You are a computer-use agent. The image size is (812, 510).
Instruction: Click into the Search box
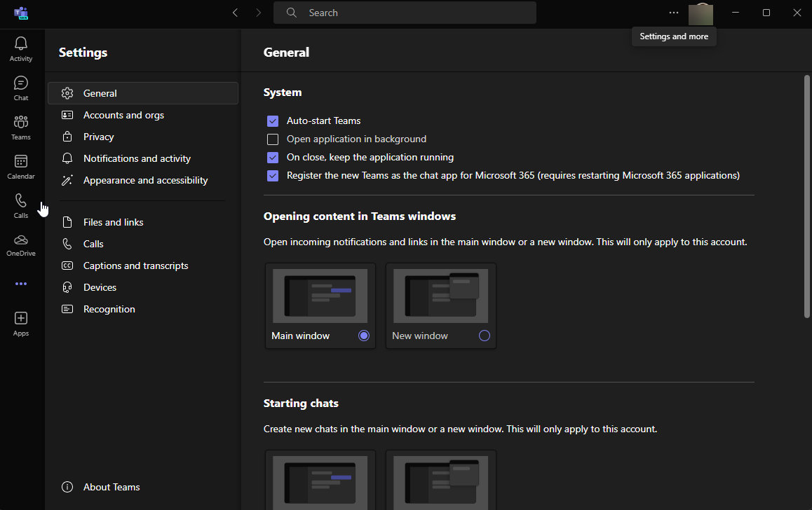(405, 13)
